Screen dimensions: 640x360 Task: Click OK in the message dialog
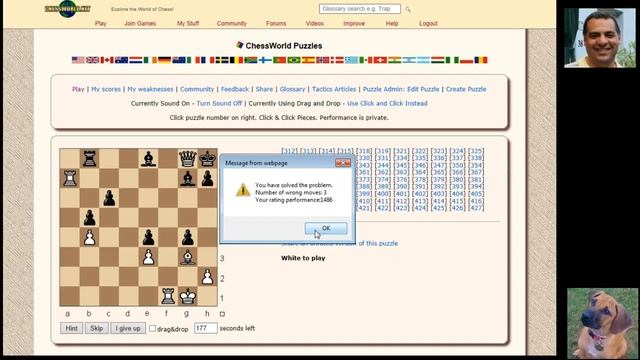point(326,228)
